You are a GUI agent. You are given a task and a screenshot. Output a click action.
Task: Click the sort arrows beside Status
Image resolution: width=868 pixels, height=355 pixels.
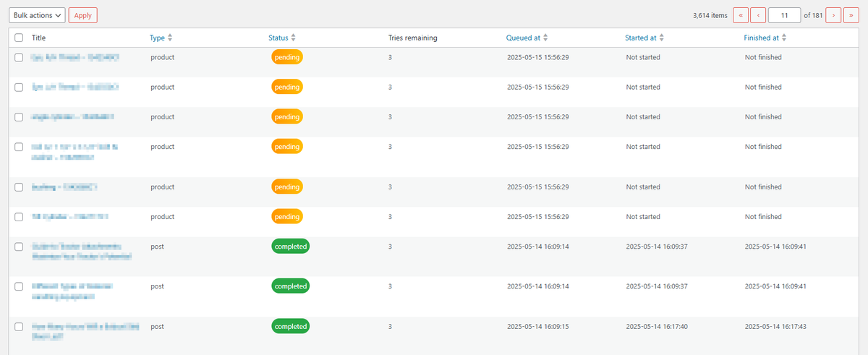coord(293,38)
